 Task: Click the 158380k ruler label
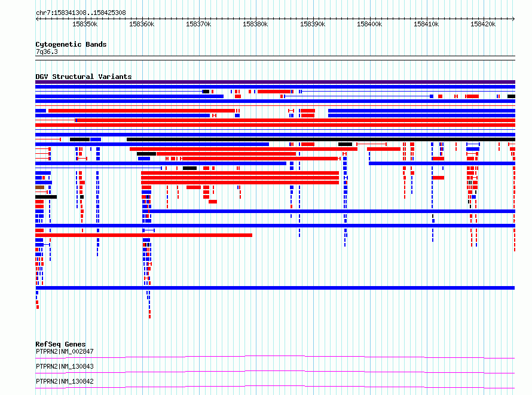(255, 24)
